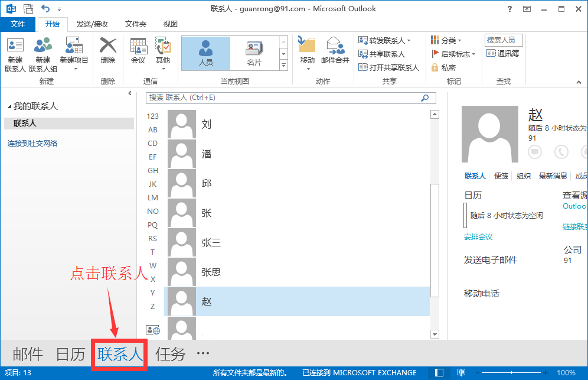Expand the Current View gallery list
Screen dimensions: 588x380
click(x=284, y=66)
